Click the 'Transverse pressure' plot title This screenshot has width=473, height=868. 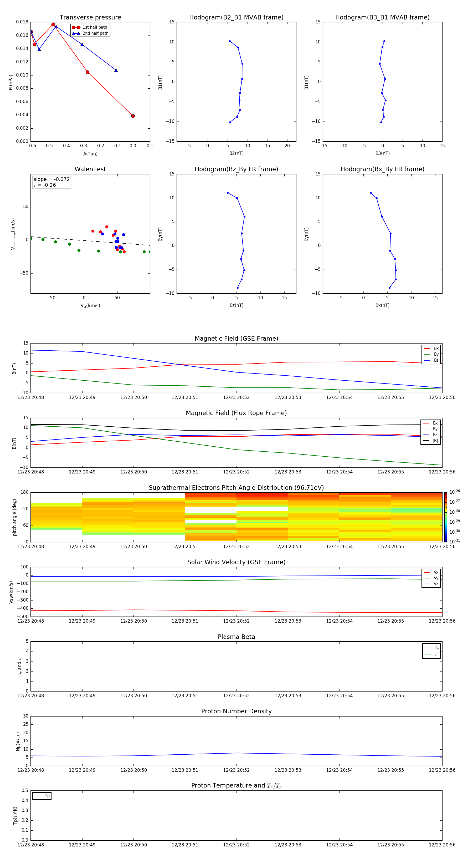click(90, 18)
